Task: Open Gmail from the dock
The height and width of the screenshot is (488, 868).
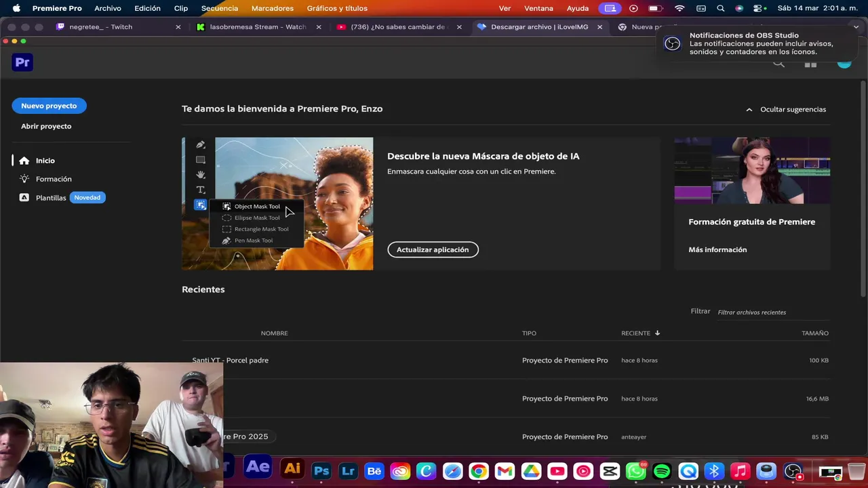Action: pyautogui.click(x=505, y=470)
